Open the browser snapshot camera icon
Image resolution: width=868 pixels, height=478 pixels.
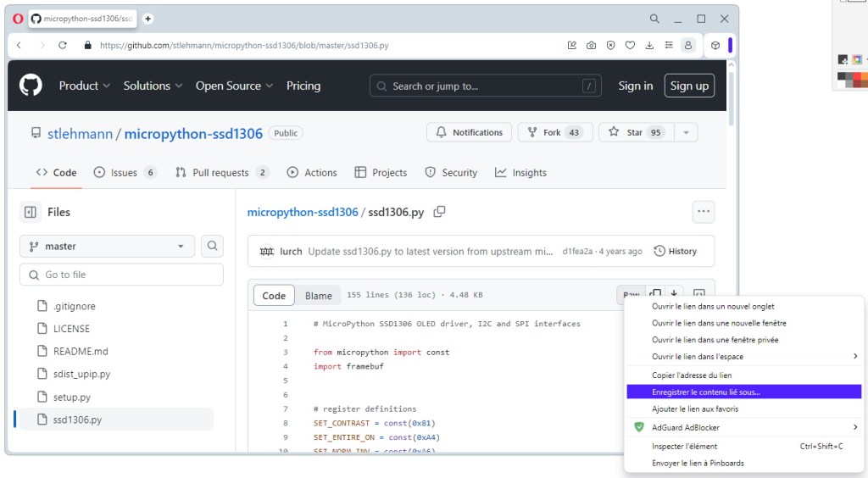click(x=591, y=46)
